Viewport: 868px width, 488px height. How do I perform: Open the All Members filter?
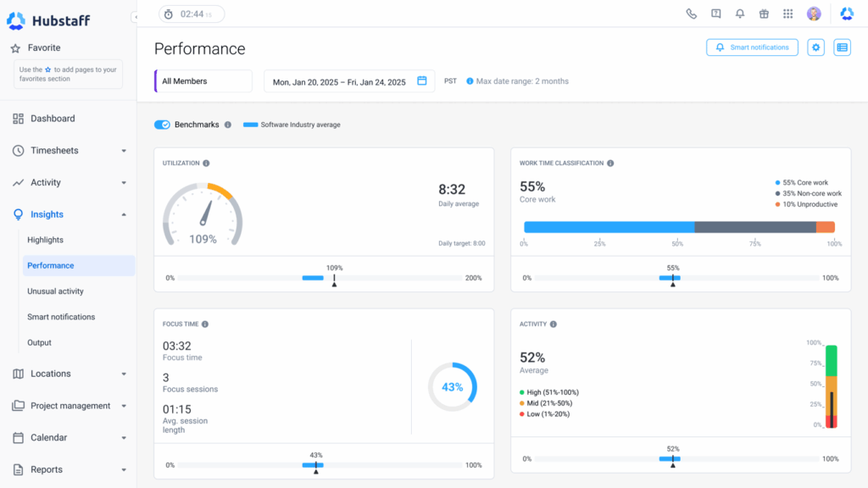(203, 80)
